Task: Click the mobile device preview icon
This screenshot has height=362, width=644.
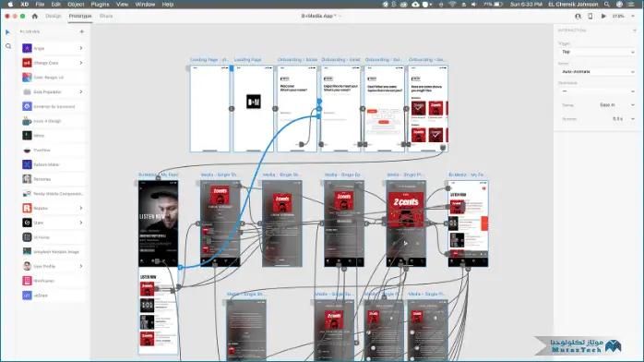Action: pyautogui.click(x=590, y=16)
